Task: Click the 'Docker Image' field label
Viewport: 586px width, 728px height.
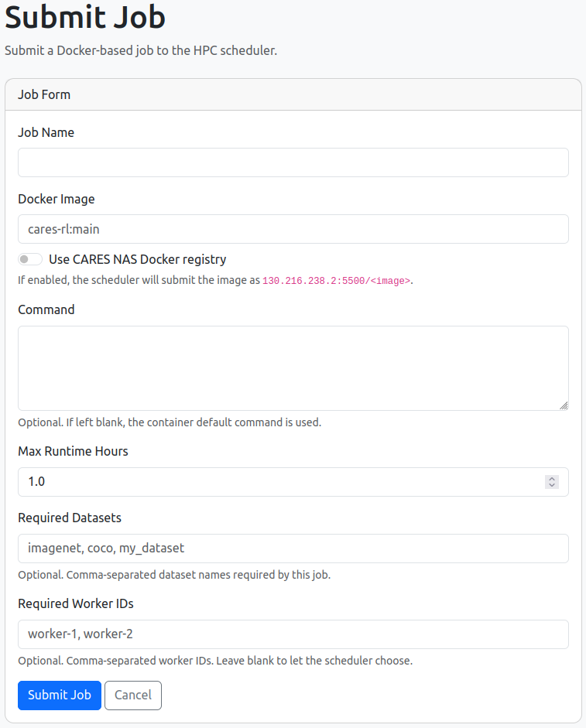Action: 57,199
